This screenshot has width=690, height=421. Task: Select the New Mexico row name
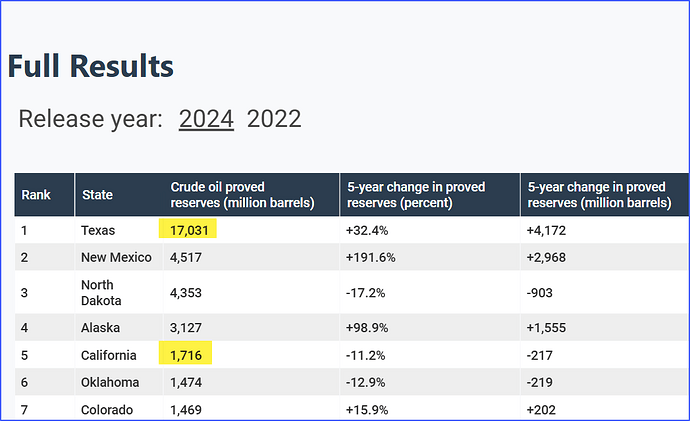[x=116, y=257]
